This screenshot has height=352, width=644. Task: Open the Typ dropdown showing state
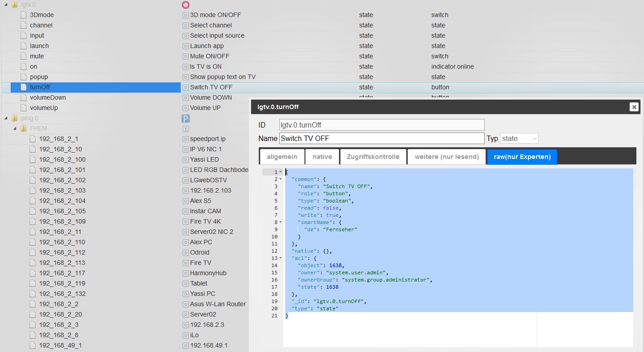coord(519,139)
